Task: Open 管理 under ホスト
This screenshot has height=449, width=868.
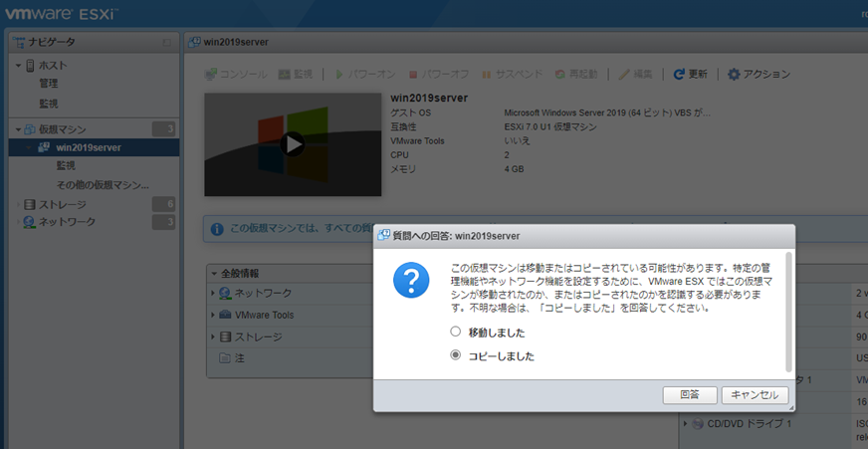Action: point(49,84)
